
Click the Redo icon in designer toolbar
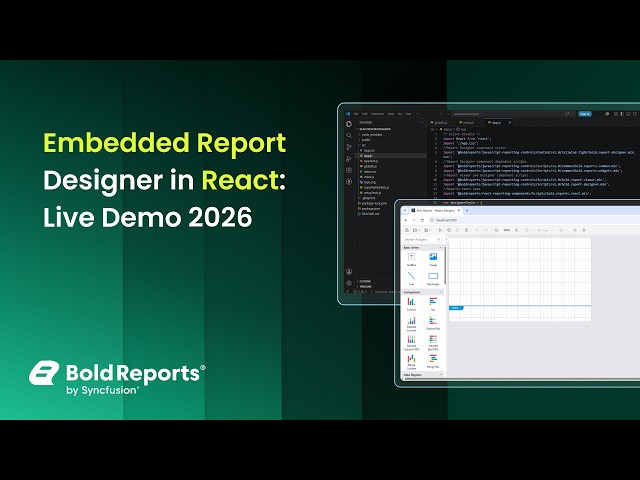[485, 230]
